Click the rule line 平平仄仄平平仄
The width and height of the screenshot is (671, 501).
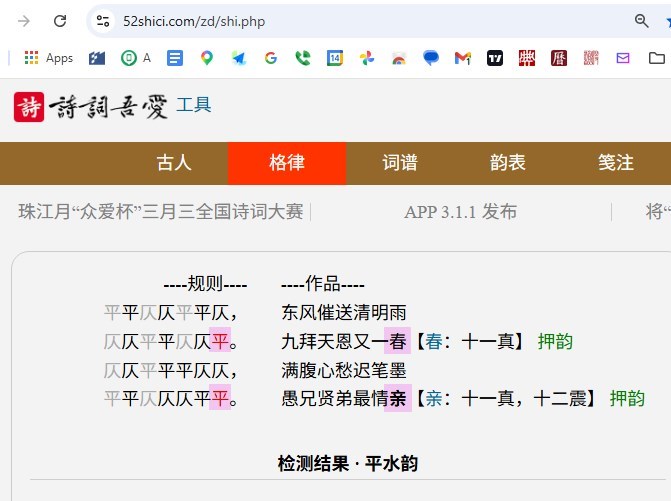click(x=170, y=312)
